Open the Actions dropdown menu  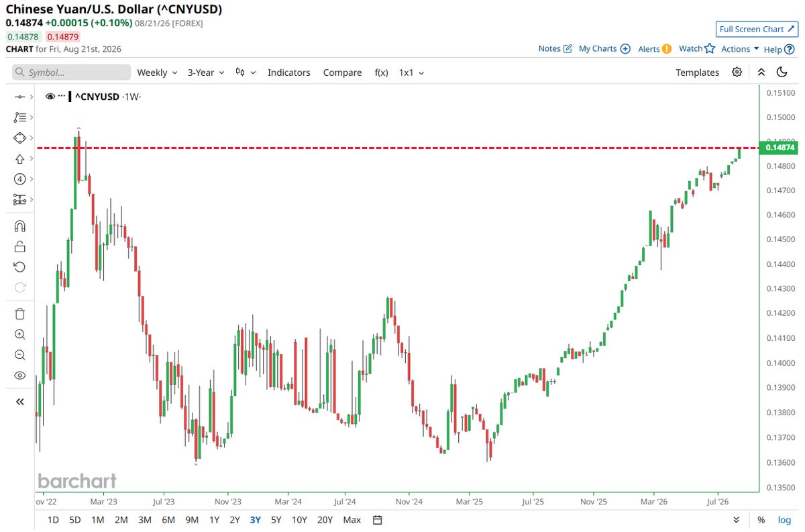coord(740,49)
